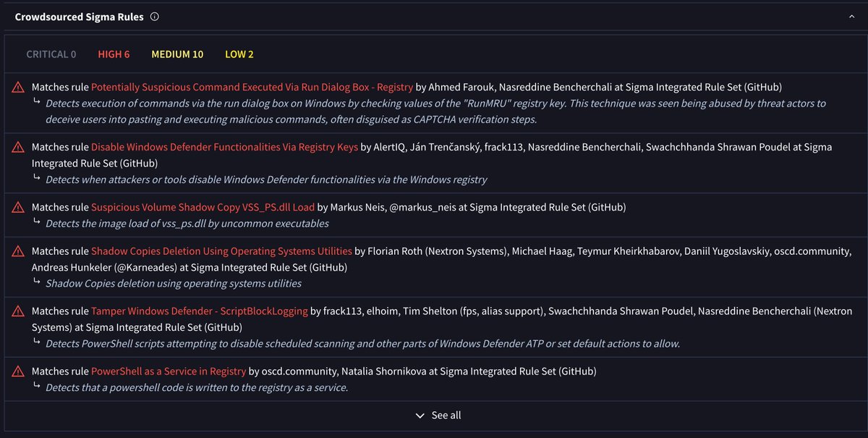Click warning icon for Disable Windows Defender rule
This screenshot has height=438, width=868.
tap(18, 148)
